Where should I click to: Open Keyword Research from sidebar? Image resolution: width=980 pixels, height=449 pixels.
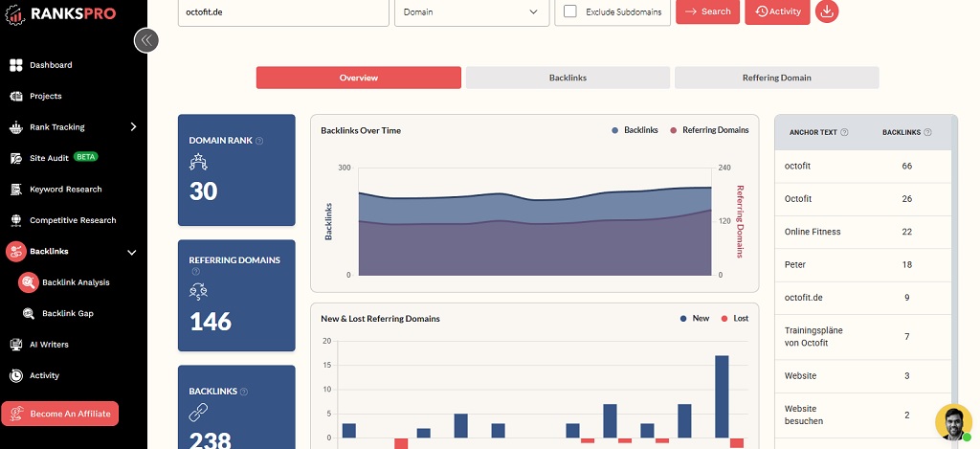click(66, 190)
